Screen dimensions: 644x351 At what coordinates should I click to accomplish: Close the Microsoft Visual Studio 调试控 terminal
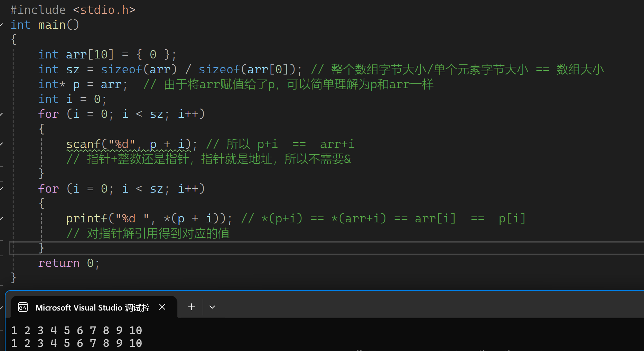pyautogui.click(x=162, y=307)
